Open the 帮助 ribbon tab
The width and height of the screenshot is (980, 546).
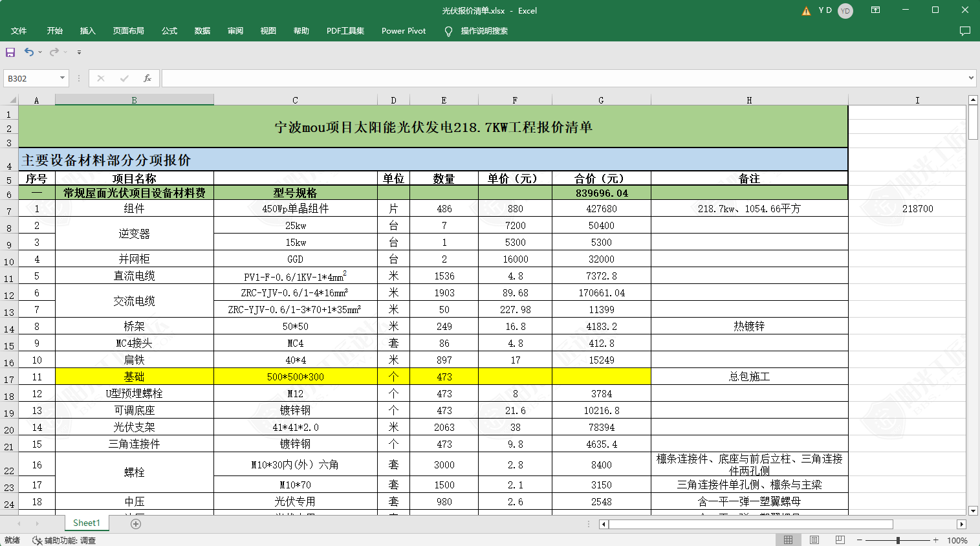[x=301, y=31]
